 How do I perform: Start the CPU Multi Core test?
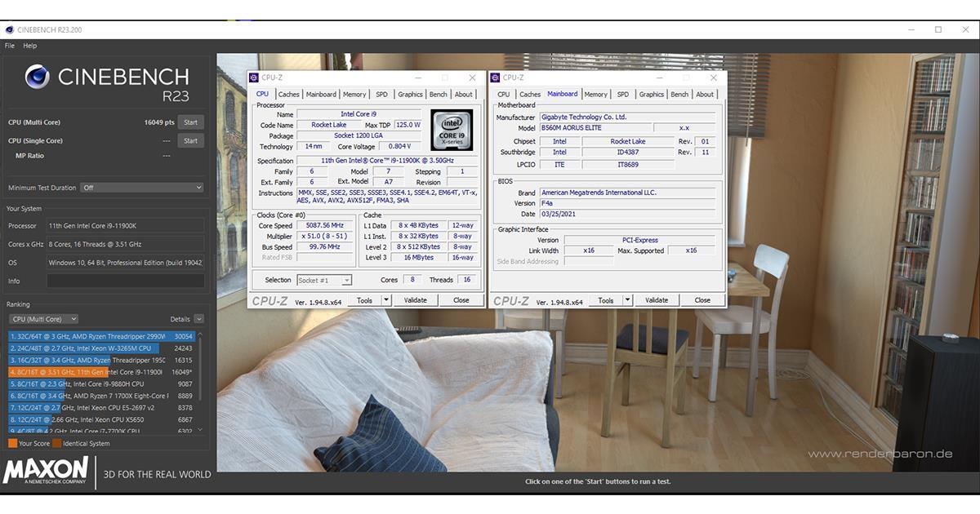click(x=190, y=122)
